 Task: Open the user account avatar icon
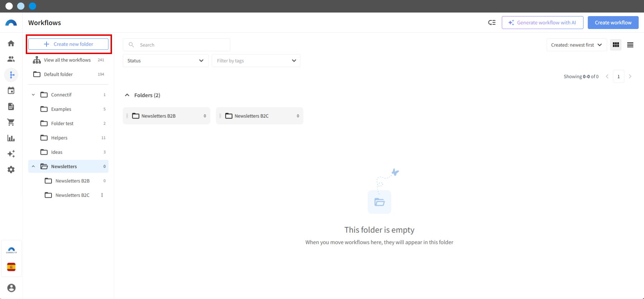point(11,288)
